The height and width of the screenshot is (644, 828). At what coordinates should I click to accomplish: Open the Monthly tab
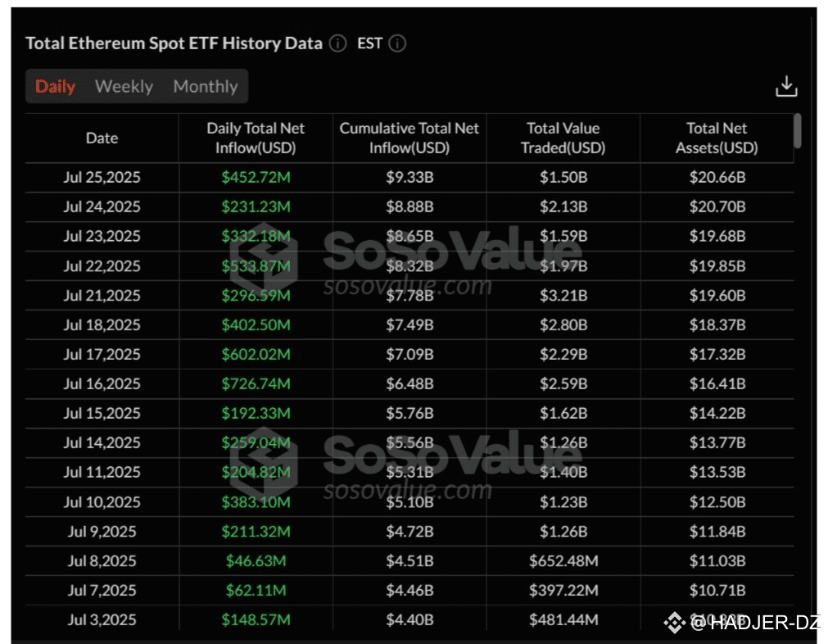pyautogui.click(x=205, y=87)
